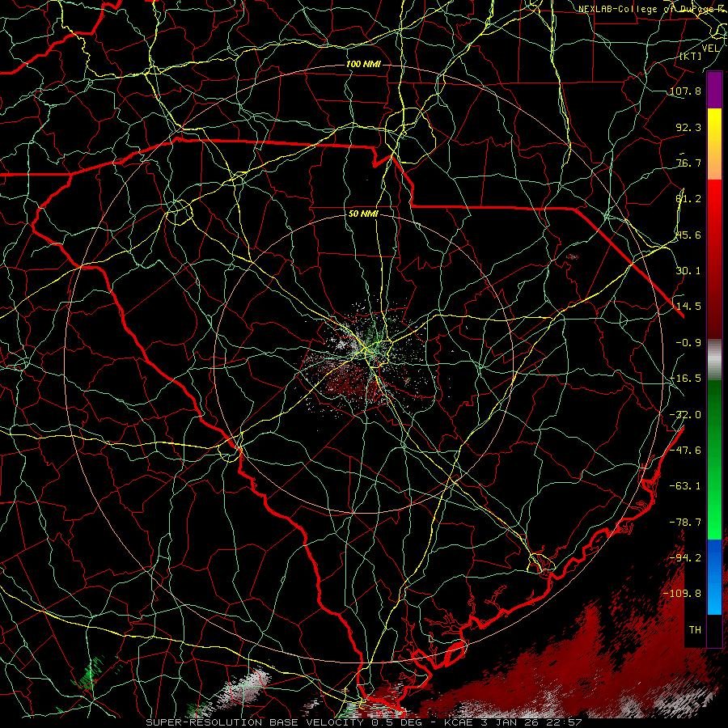Click the "VEL" legend title
Screen dimensions: 728x728
click(x=710, y=49)
